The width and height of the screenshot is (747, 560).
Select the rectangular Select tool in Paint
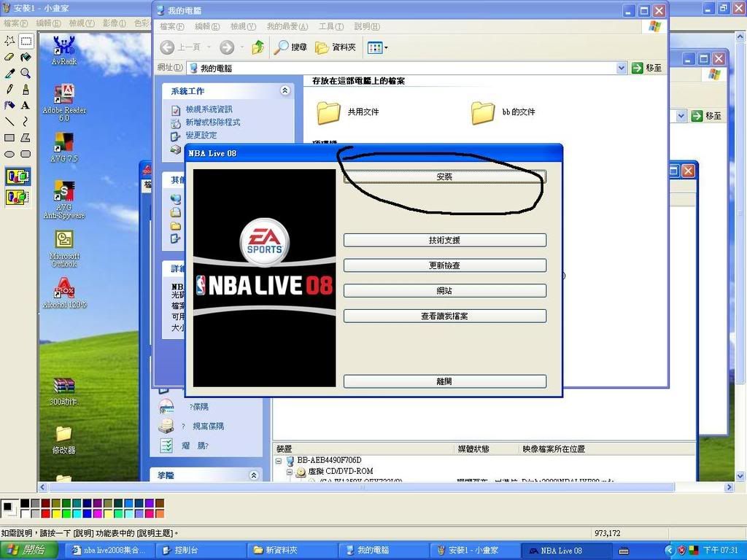[x=26, y=41]
